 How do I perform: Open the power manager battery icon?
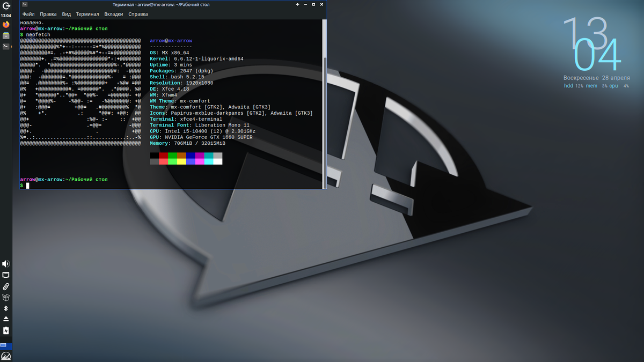[6, 329]
